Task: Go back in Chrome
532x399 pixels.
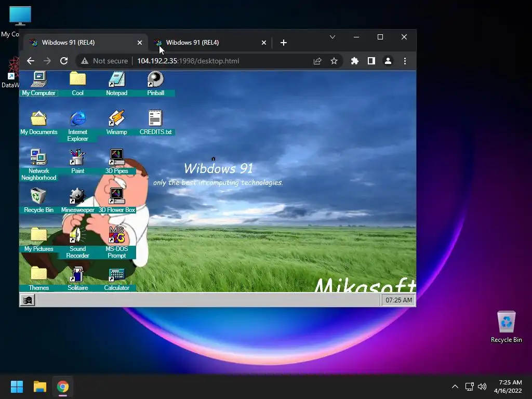Action: (x=31, y=61)
